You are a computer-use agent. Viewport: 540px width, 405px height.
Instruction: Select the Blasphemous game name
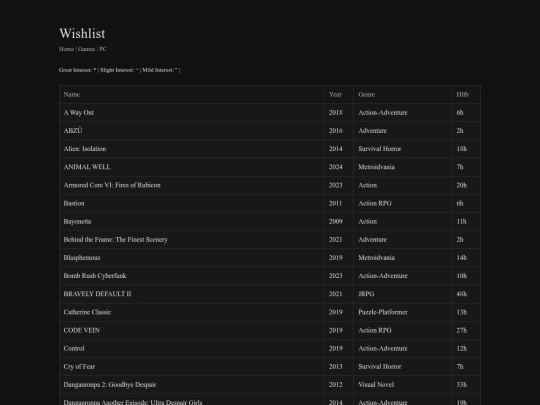pyautogui.click(x=82, y=258)
